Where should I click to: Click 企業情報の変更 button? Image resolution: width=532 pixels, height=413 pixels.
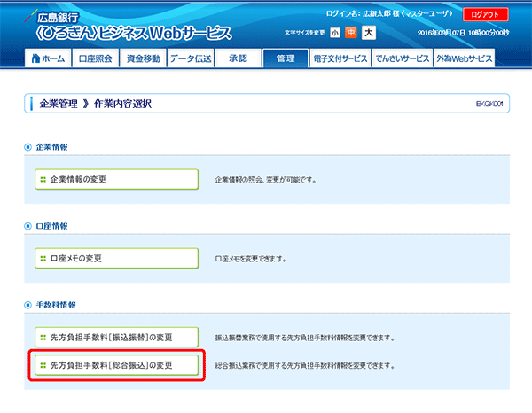tap(117, 179)
